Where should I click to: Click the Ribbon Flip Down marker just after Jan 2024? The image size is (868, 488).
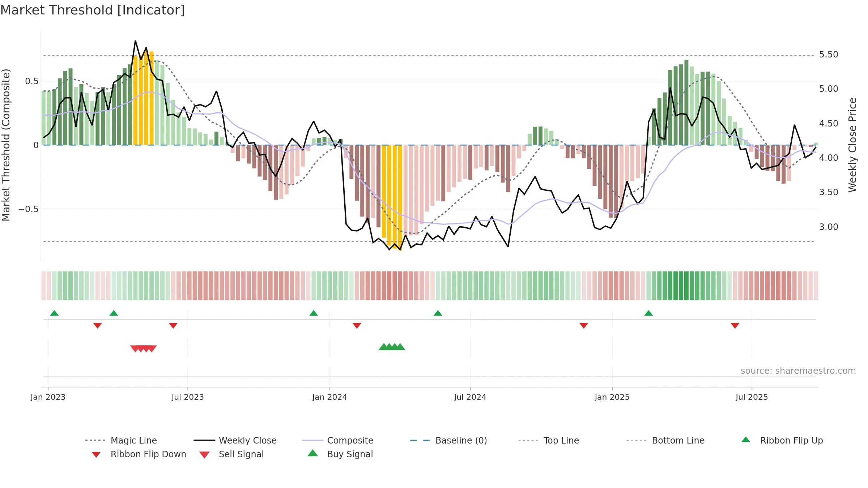click(x=357, y=326)
